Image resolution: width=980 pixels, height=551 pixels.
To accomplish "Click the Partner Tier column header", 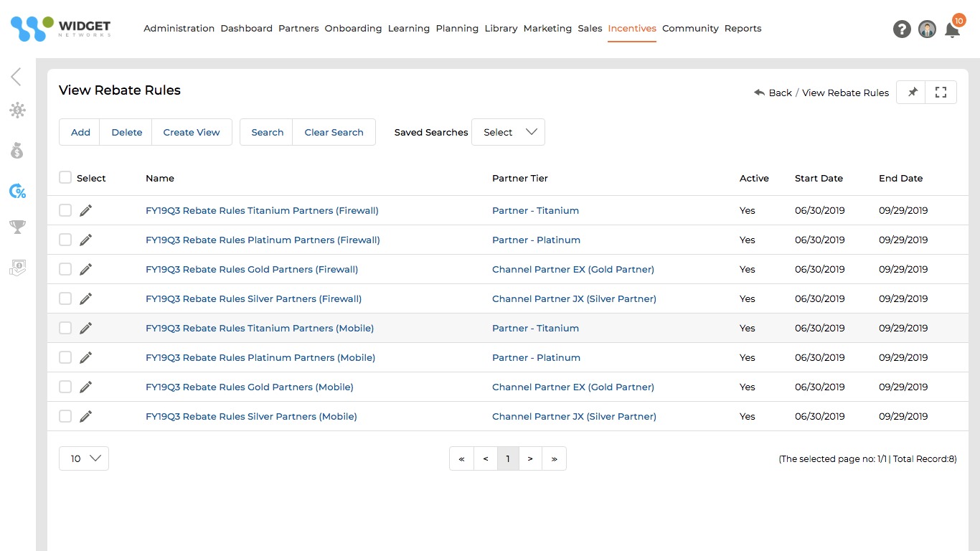I will point(520,178).
